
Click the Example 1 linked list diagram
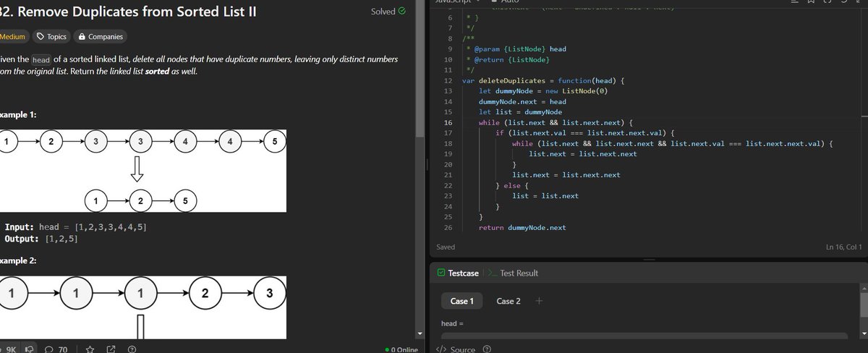point(143,172)
